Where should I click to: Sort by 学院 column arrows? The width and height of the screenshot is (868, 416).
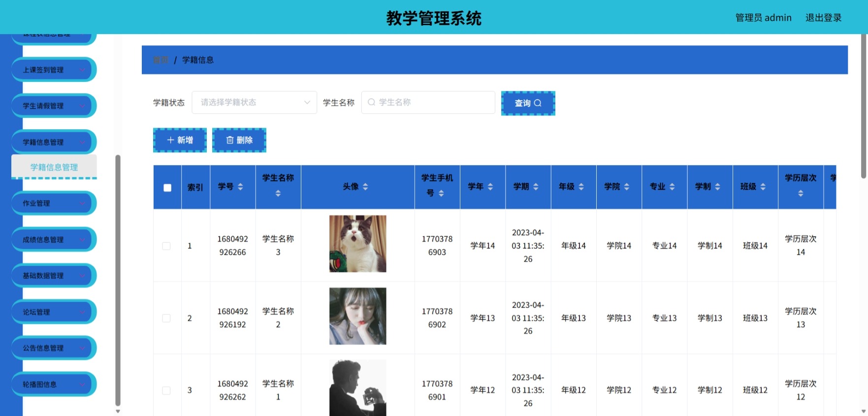point(627,187)
